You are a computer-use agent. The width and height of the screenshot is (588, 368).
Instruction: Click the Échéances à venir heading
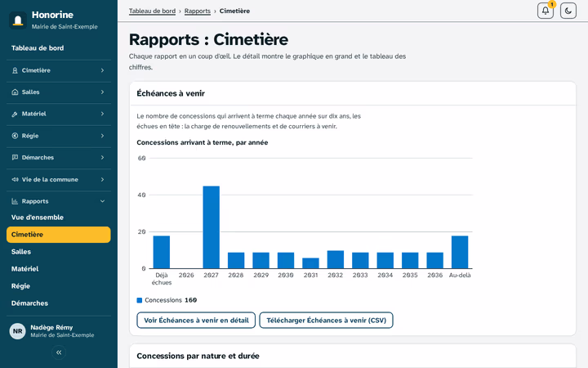(171, 93)
